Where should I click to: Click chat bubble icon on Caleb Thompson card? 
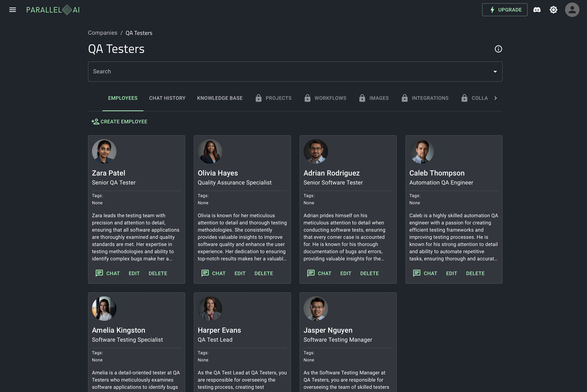click(x=417, y=273)
